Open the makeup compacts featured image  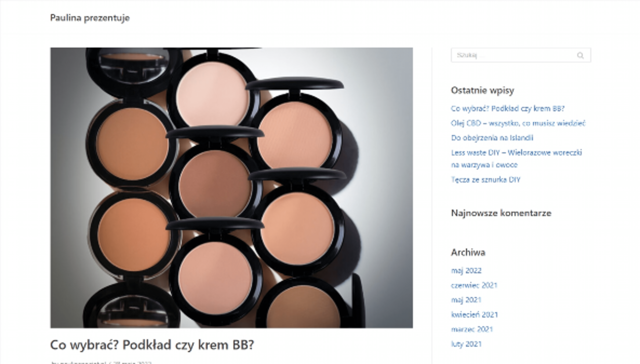pyautogui.click(x=231, y=188)
